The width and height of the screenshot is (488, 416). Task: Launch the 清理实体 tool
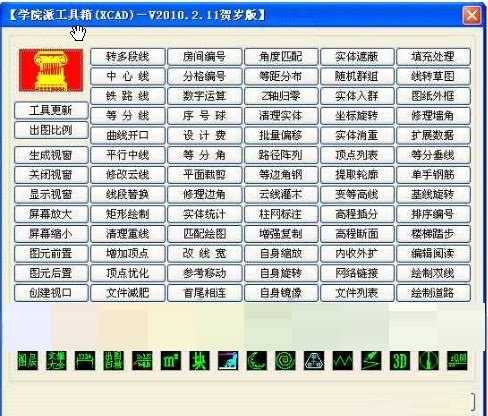click(x=281, y=116)
